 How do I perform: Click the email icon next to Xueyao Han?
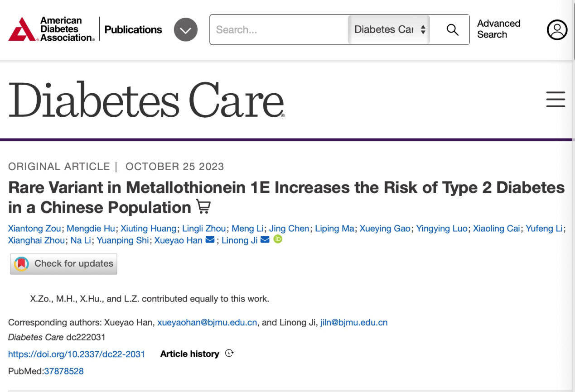(210, 240)
